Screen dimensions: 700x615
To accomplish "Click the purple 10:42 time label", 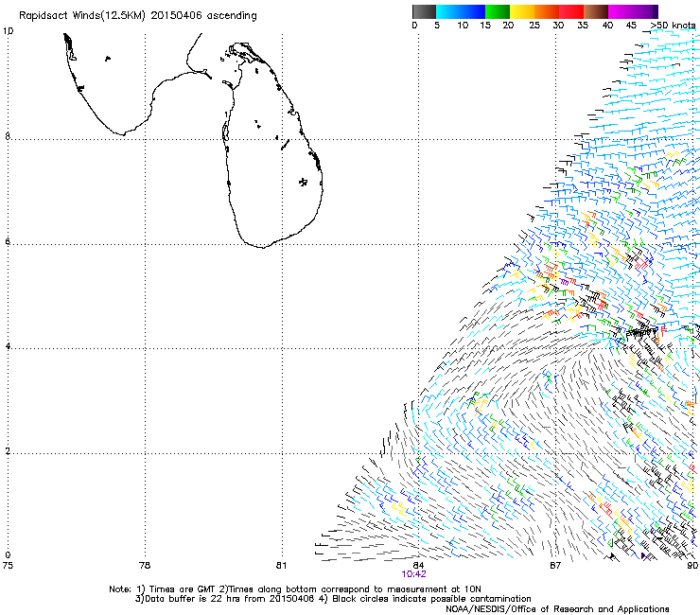I will pos(413,574).
